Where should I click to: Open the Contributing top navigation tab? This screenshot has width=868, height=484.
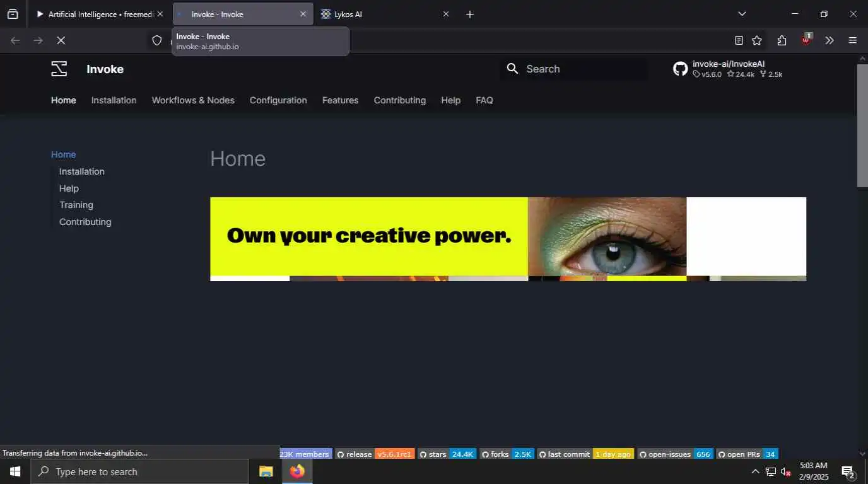point(399,100)
